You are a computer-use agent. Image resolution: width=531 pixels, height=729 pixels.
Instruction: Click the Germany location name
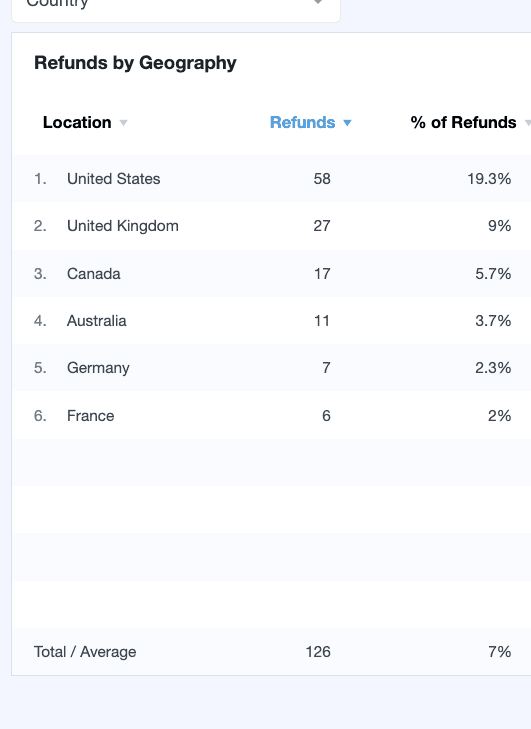(98, 368)
